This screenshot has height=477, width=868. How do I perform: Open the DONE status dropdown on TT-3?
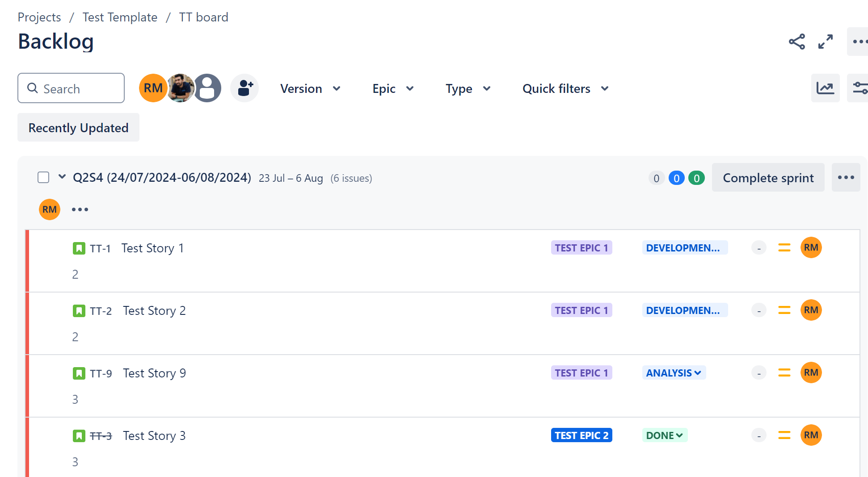pyautogui.click(x=665, y=435)
